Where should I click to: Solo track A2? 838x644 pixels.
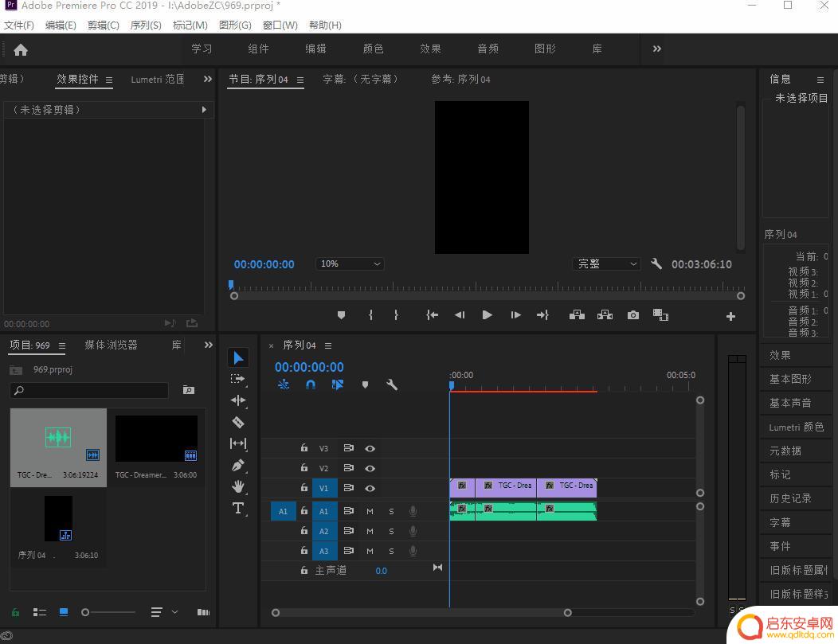point(391,531)
